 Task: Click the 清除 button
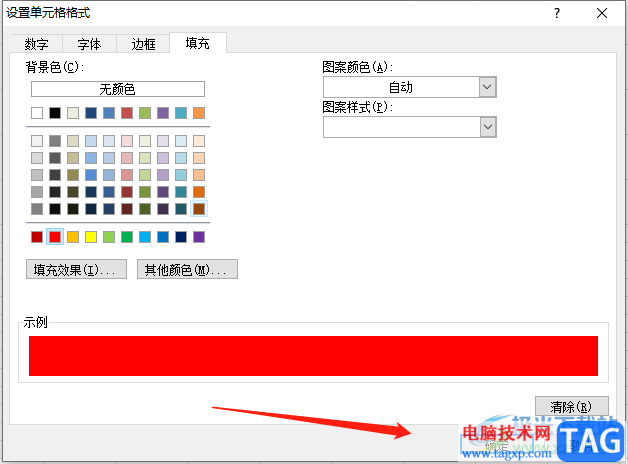click(572, 406)
